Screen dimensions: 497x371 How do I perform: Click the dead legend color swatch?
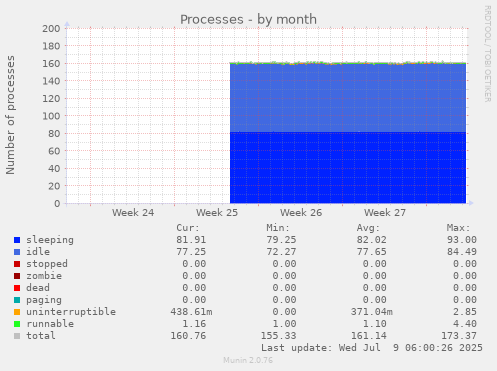tap(17, 288)
